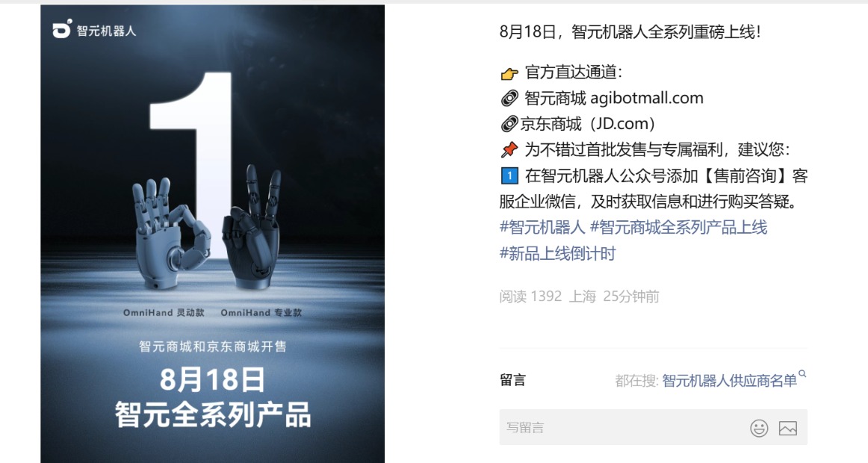Search 智元机器人供应商名单 suggestion
The image size is (868, 463).
pos(729,381)
